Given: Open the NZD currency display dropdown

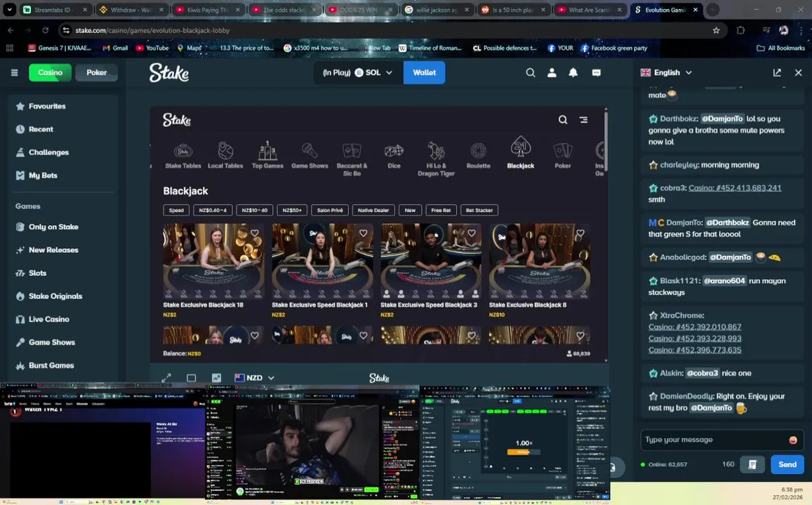Looking at the screenshot, I should click(x=254, y=378).
